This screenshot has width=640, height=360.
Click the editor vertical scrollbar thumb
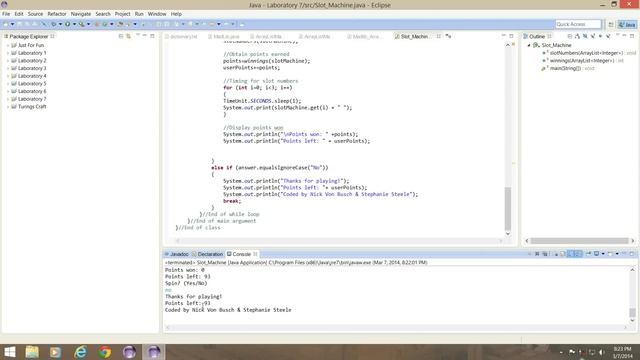pos(508,209)
